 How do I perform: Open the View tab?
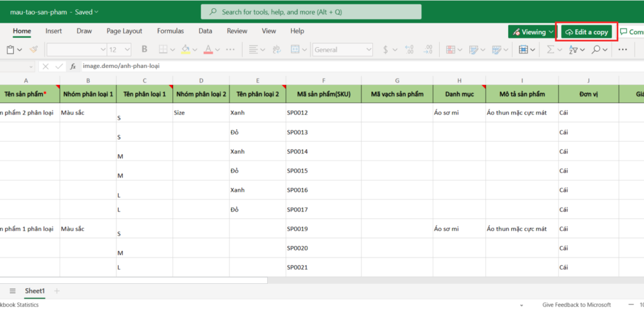269,31
